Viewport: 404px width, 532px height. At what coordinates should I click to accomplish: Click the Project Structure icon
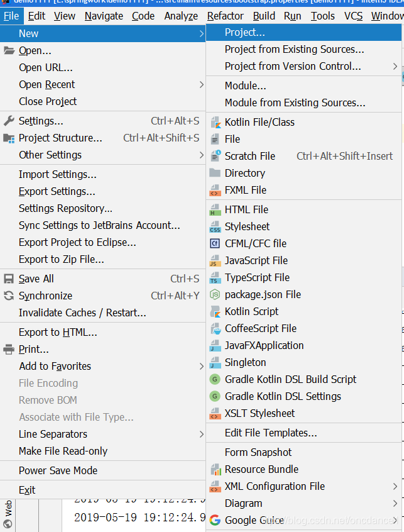[9, 138]
